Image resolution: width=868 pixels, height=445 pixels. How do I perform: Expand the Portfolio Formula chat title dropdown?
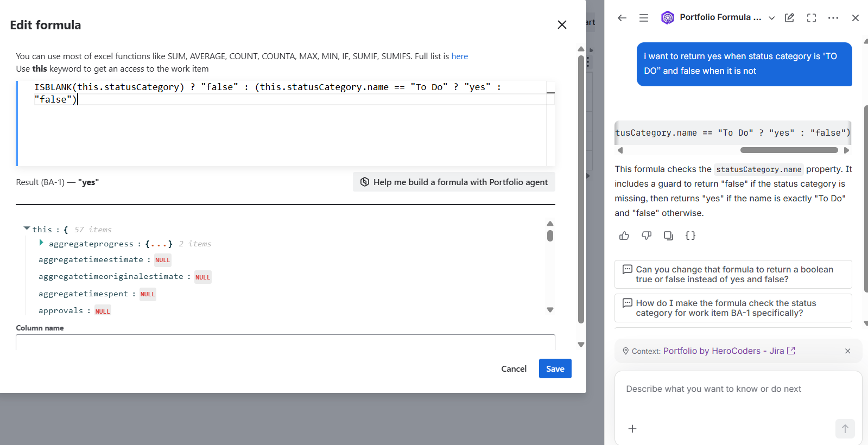(771, 18)
